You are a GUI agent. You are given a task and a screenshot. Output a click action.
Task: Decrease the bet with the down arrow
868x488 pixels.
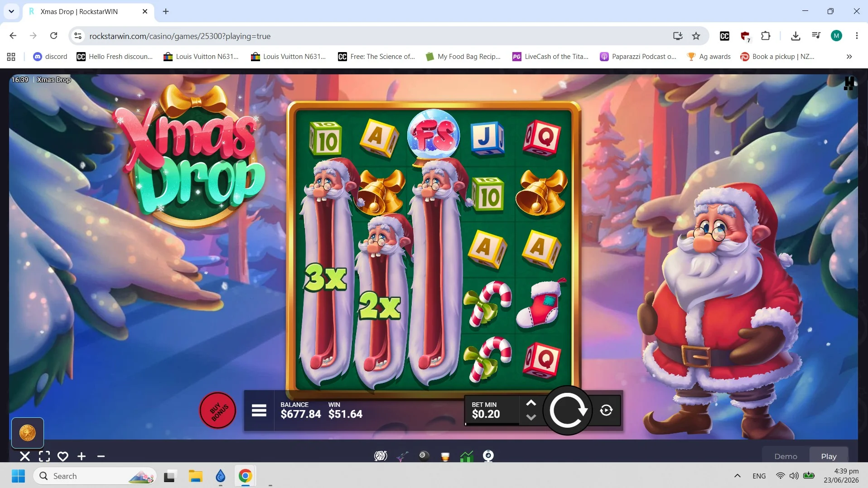[x=531, y=417]
